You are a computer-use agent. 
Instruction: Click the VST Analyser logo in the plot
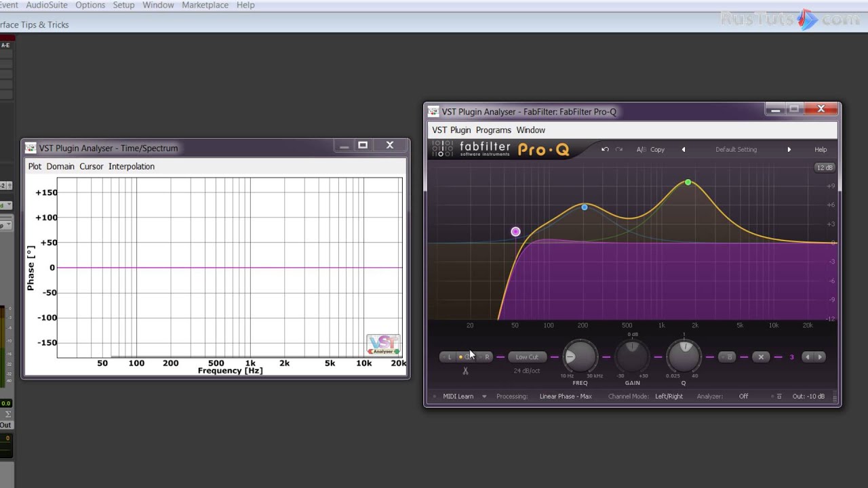coord(383,344)
